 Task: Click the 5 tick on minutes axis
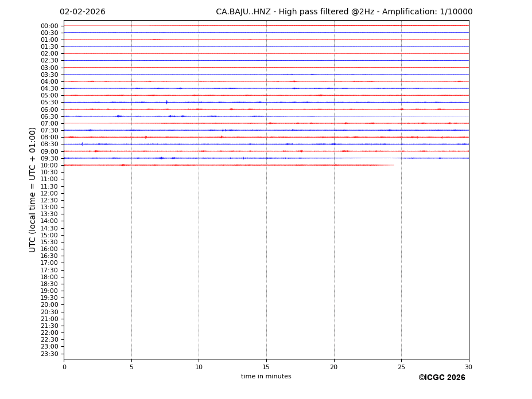pos(131,367)
